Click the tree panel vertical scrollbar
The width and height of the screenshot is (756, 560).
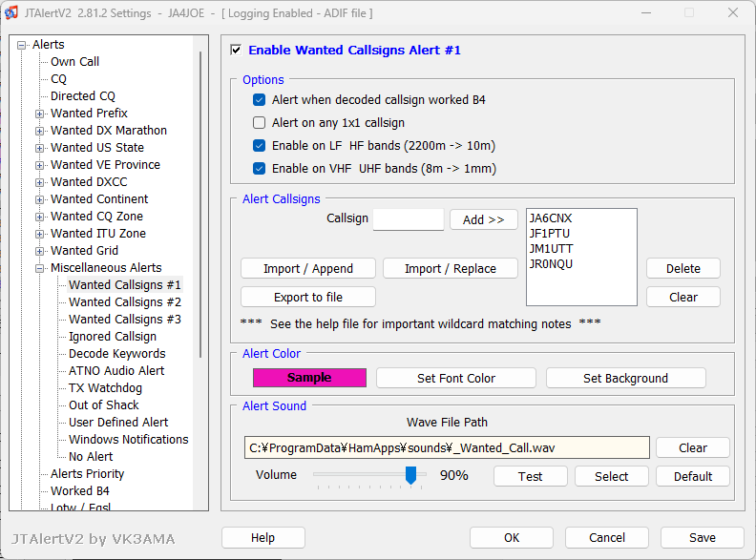click(200, 204)
